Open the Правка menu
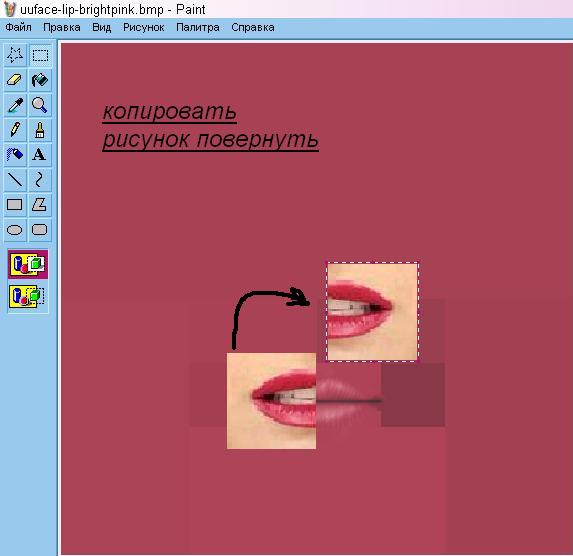 [62, 27]
